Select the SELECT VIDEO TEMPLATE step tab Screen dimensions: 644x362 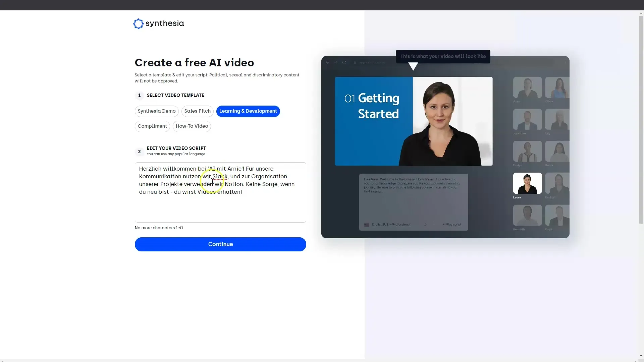[175, 95]
